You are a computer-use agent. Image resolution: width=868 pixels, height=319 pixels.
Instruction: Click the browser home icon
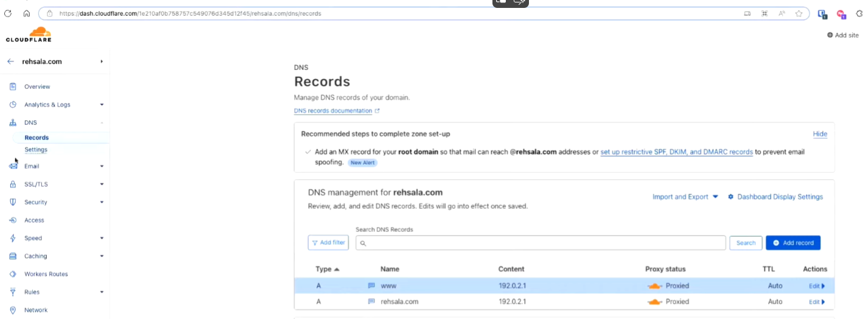[26, 13]
